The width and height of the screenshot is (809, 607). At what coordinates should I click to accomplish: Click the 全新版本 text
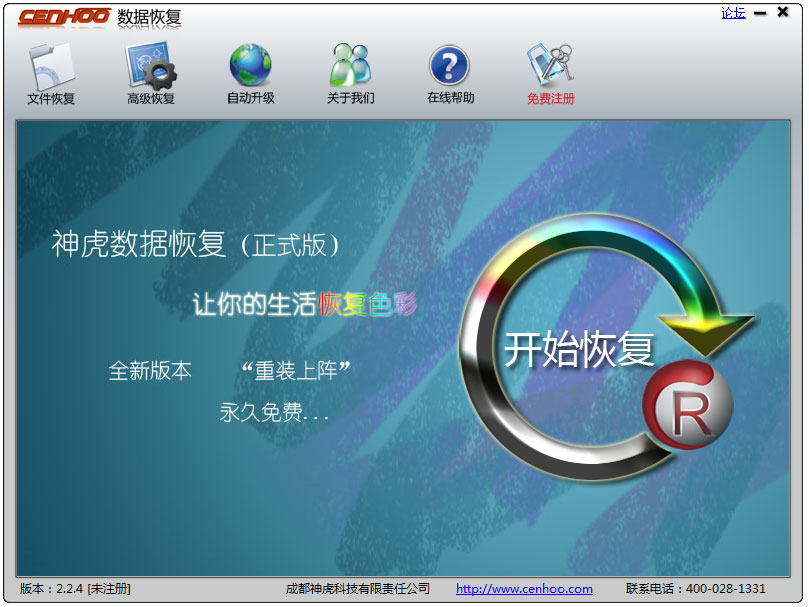click(x=150, y=371)
